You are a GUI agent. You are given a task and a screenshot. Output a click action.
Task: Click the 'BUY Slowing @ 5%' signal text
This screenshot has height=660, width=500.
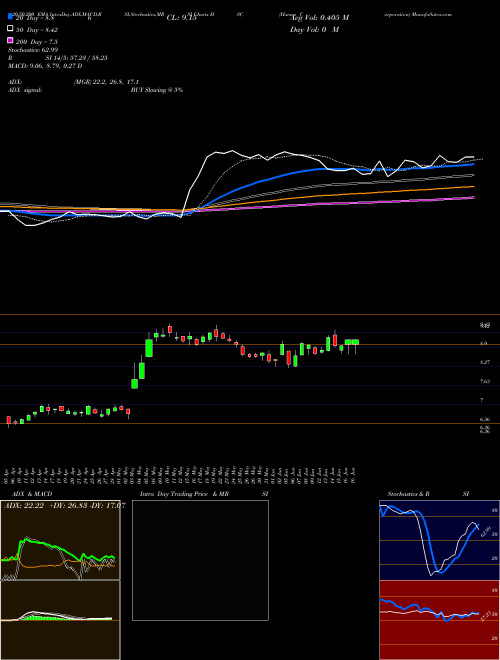pyautogui.click(x=157, y=90)
